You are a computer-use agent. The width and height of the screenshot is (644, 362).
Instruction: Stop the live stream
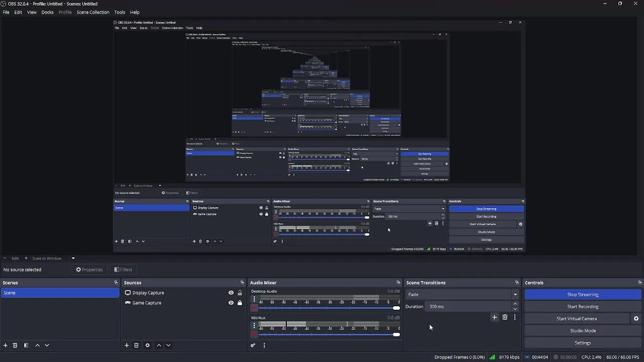[x=583, y=294]
